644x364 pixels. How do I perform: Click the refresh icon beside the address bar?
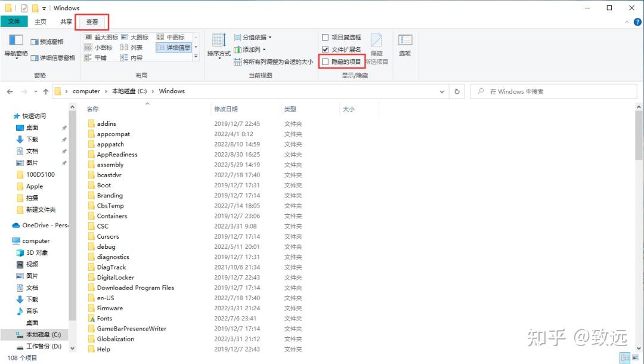point(457,91)
